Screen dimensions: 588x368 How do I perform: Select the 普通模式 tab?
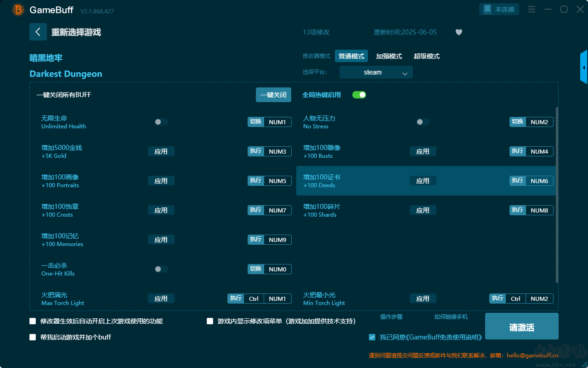pos(351,56)
